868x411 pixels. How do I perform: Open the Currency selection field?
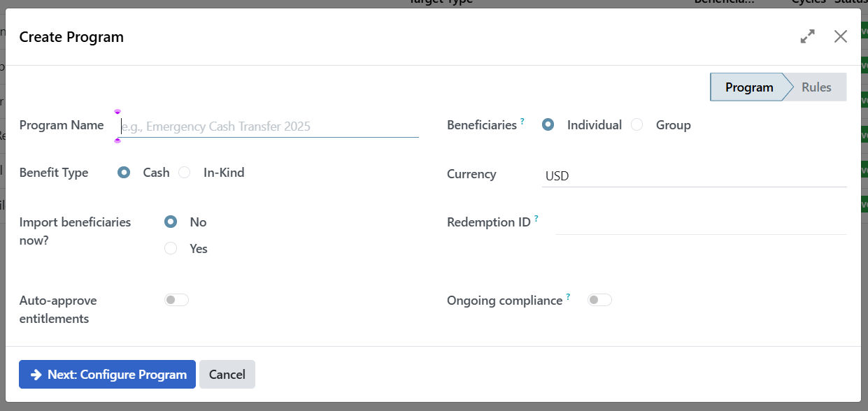pyautogui.click(x=664, y=175)
